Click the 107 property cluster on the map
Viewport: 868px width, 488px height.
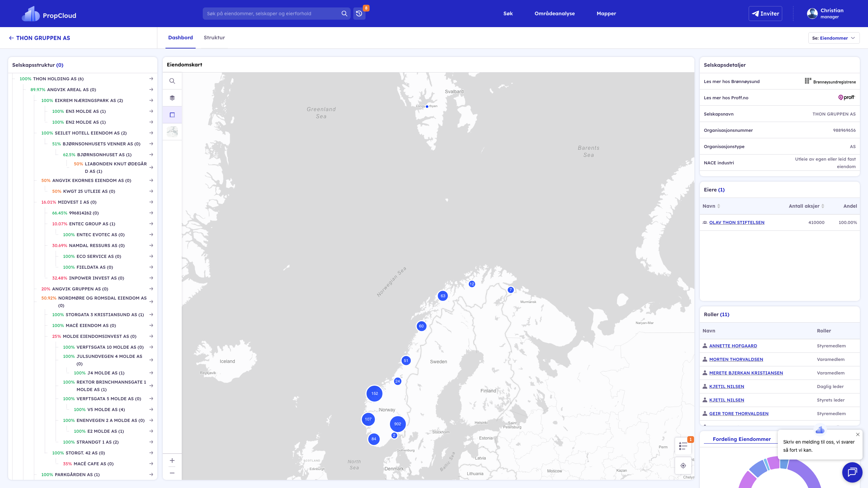click(368, 419)
